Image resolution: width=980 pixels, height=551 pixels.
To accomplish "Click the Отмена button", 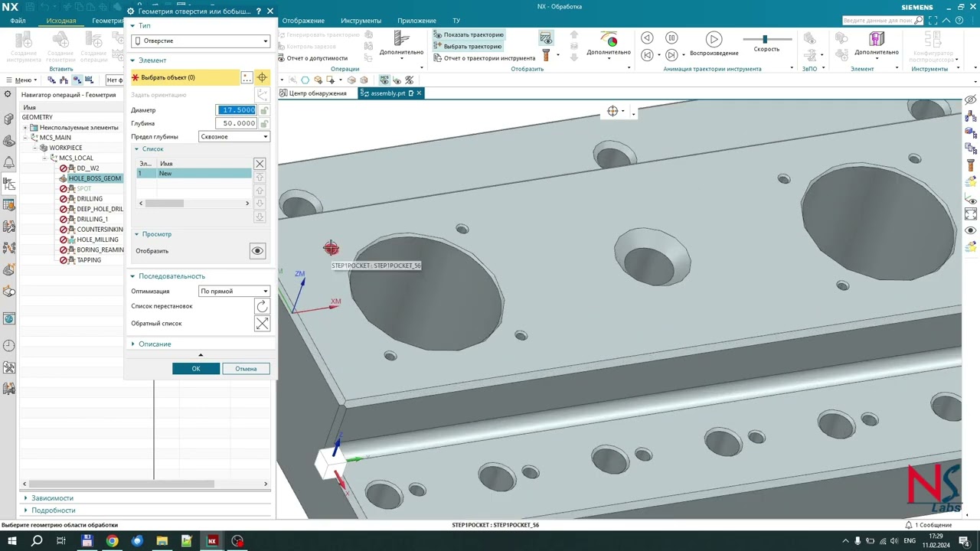I will pyautogui.click(x=246, y=369).
